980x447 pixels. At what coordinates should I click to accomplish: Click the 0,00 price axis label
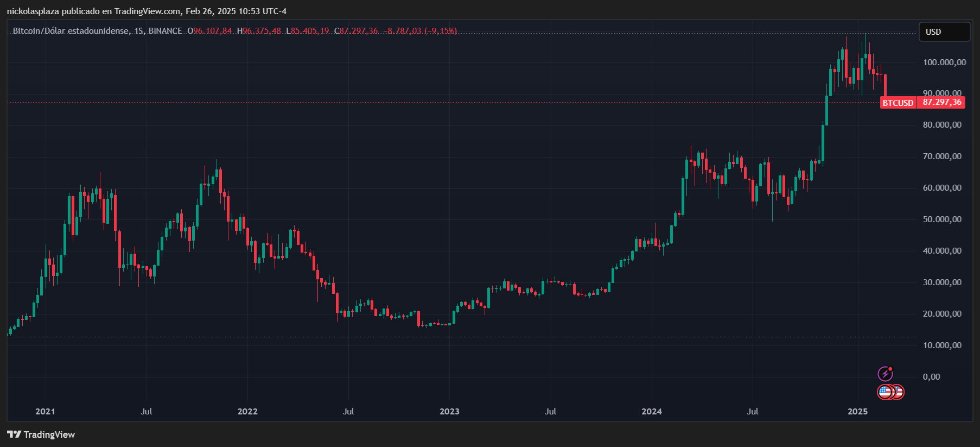click(x=932, y=377)
